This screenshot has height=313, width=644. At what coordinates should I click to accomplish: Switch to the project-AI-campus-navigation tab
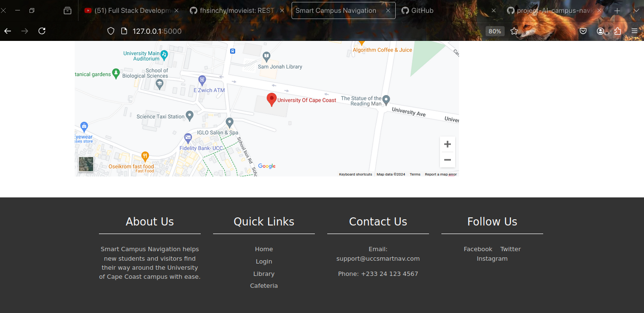[x=555, y=10]
